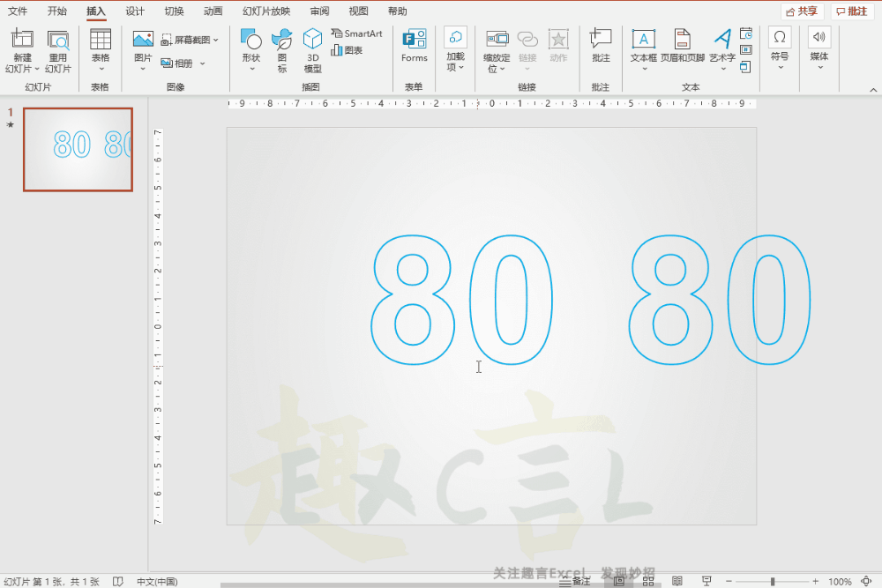The width and height of the screenshot is (882, 588).
Task: Insert a SmartArt graphic
Action: 356,33
